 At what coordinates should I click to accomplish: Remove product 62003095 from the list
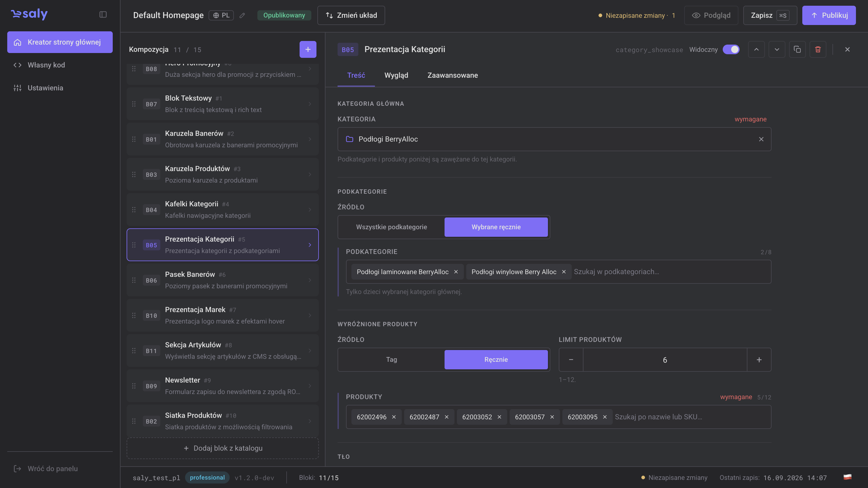[x=605, y=417]
